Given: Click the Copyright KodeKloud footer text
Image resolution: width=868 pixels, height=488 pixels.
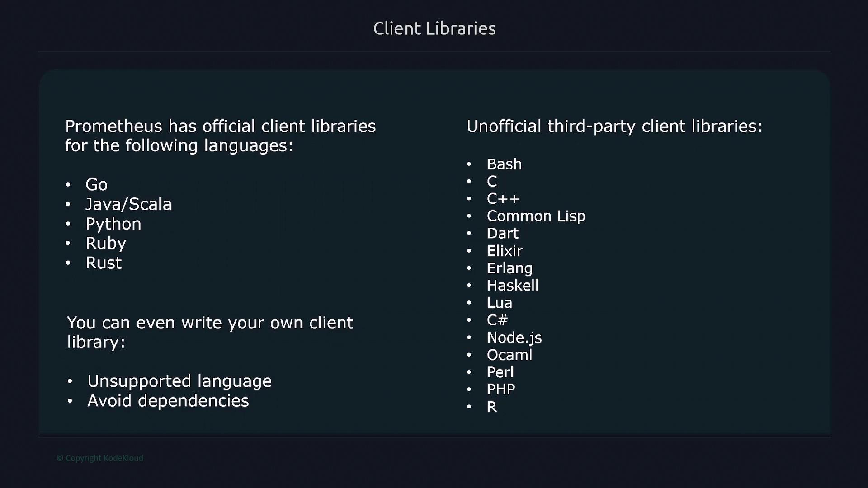Looking at the screenshot, I should [100, 458].
